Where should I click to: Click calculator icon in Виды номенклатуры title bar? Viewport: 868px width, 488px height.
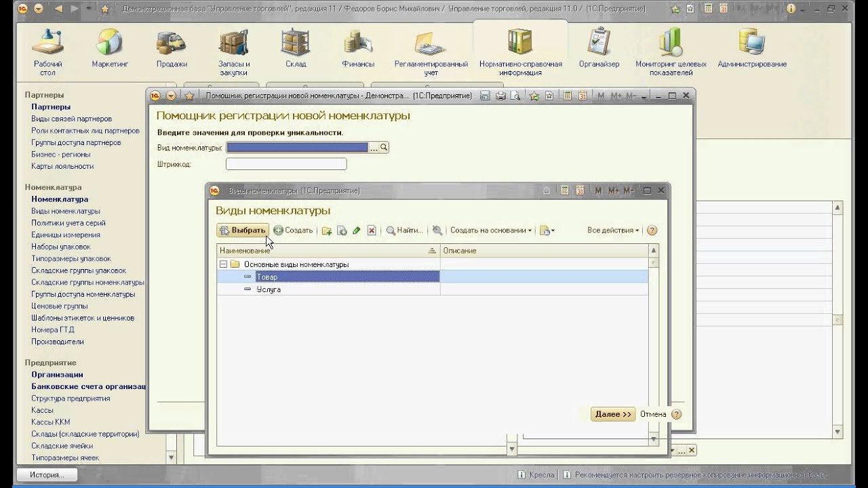(x=565, y=191)
